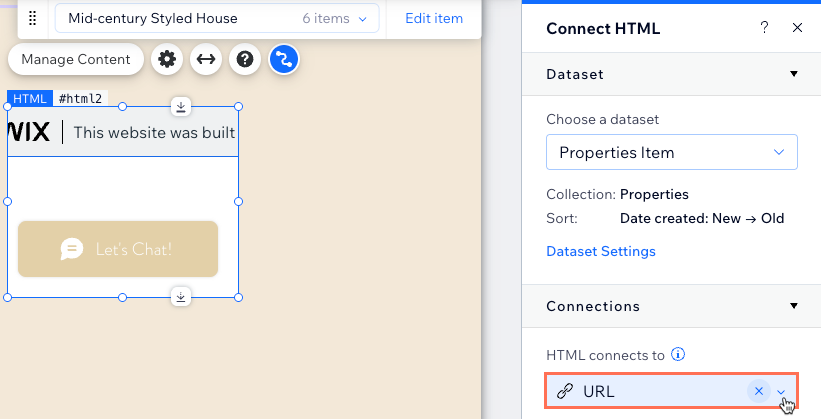This screenshot has width=821, height=419.
Task: Click the Date created: New → Old sort text
Action: point(702,218)
